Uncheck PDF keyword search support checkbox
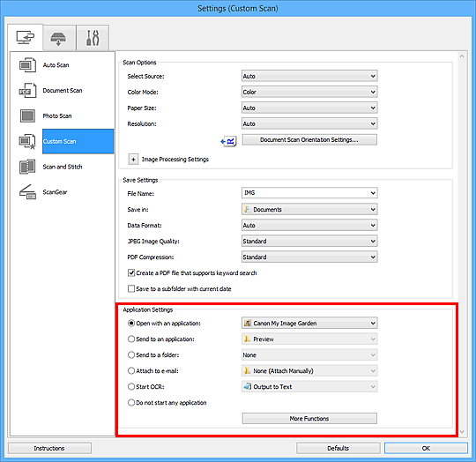Viewport: 476px width, 462px height. [131, 273]
